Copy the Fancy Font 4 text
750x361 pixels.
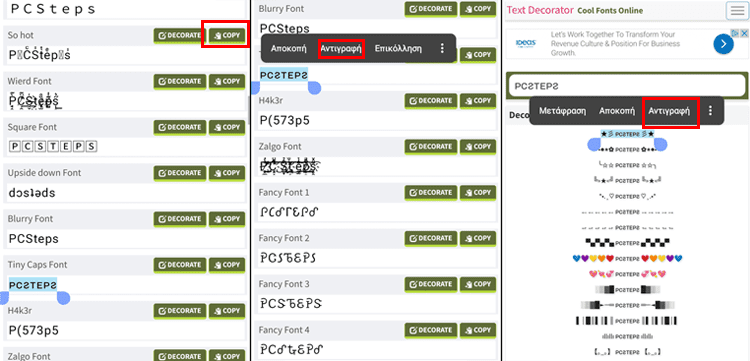478,330
